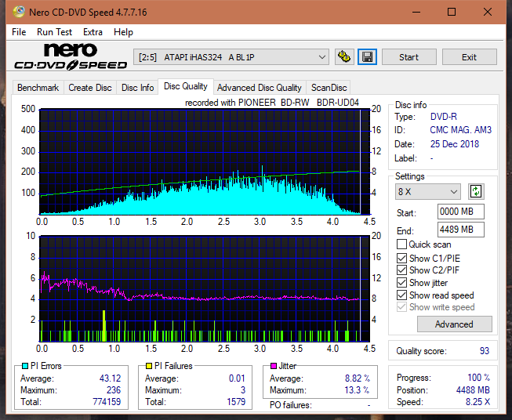Click the Exit button

click(x=469, y=57)
